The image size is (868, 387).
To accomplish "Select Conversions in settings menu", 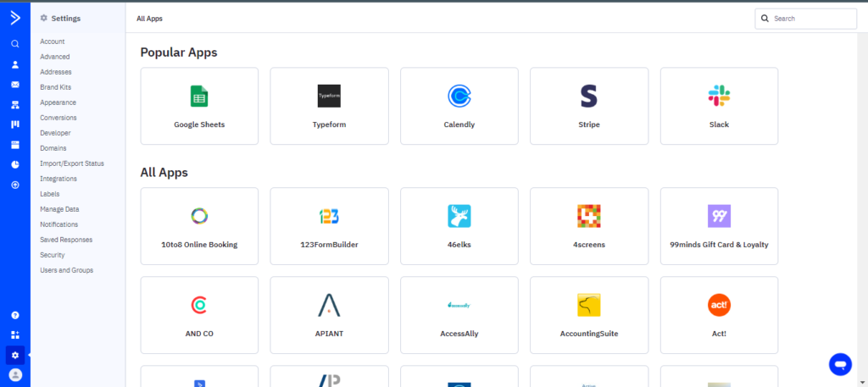I will (x=58, y=118).
